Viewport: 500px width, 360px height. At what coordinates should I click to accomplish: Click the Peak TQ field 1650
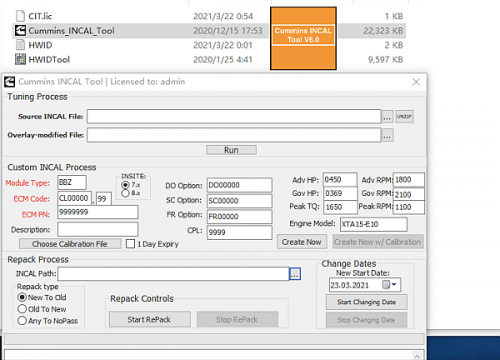340,207
